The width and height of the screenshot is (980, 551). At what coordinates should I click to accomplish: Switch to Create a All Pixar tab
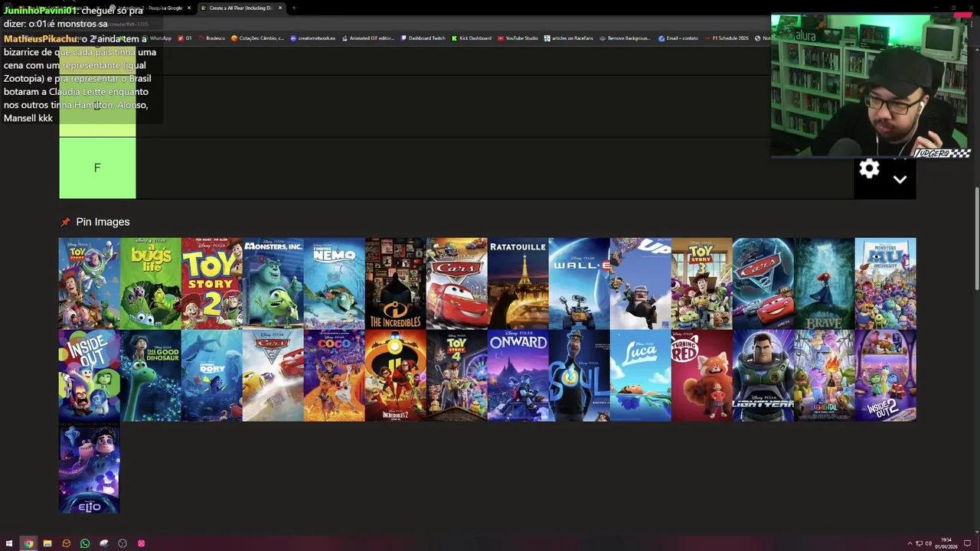pyautogui.click(x=241, y=8)
